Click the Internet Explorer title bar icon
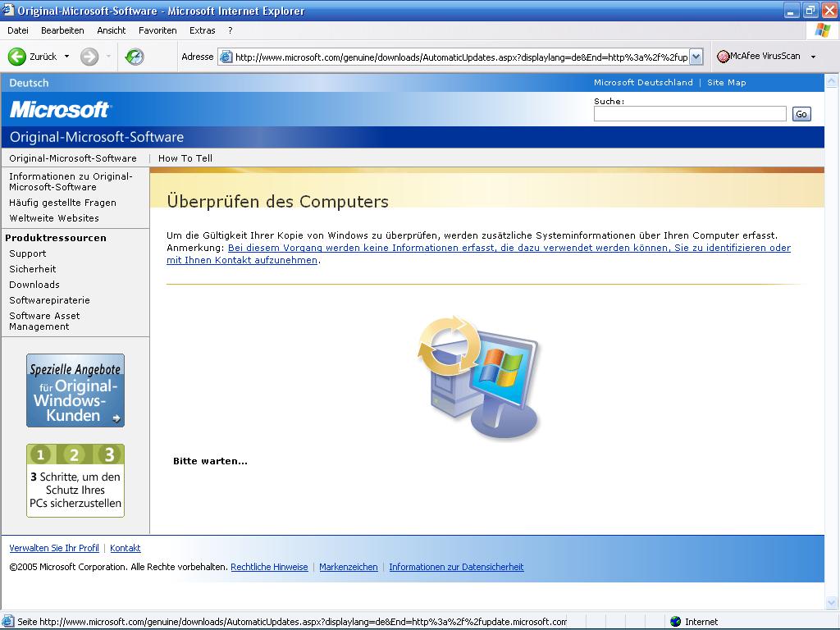This screenshot has height=630, width=840. pyautogui.click(x=8, y=10)
